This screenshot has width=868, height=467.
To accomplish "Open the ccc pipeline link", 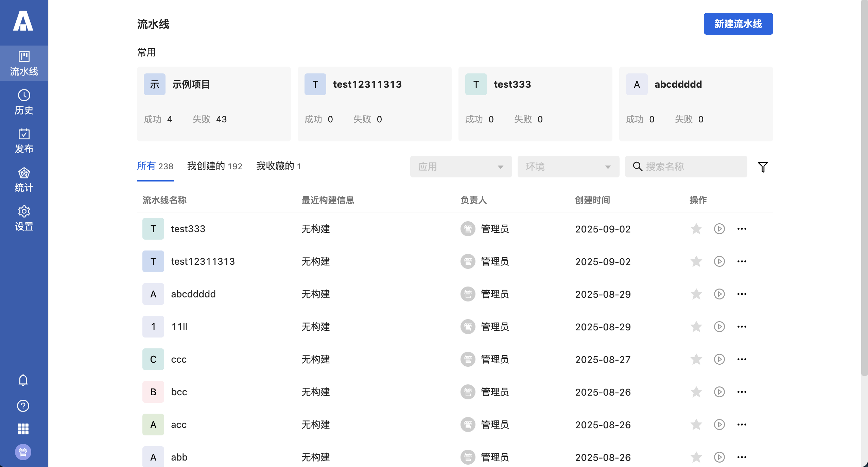I will tap(179, 359).
